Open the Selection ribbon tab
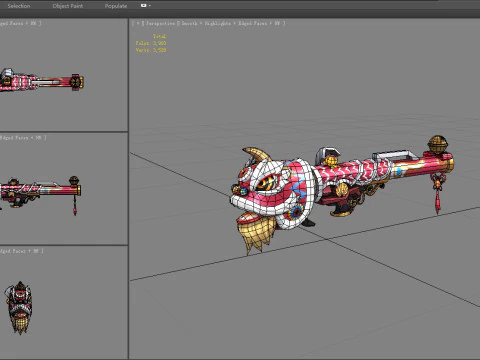Viewport: 480px width, 360px height. (19, 6)
